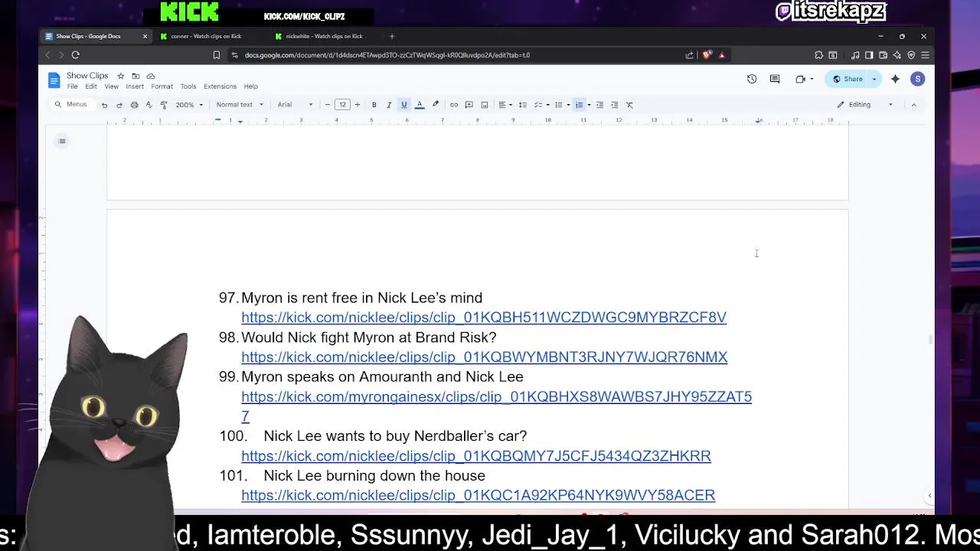The height and width of the screenshot is (551, 980).
Task: Open the checklist options dropdown arrow
Action: (x=548, y=105)
